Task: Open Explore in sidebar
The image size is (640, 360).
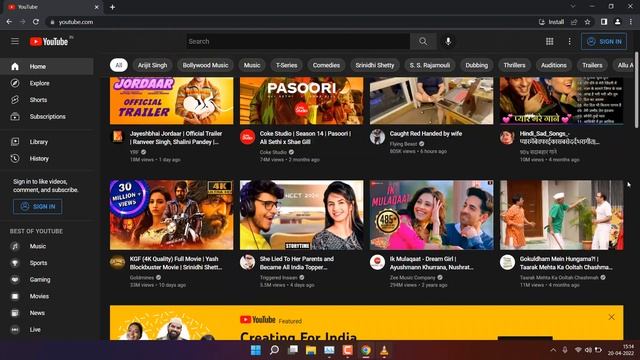Action: (47, 83)
